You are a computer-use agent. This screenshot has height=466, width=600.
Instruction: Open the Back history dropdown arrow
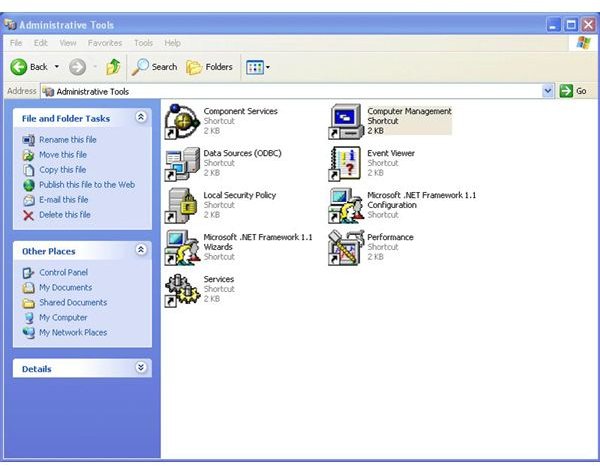pyautogui.click(x=57, y=67)
